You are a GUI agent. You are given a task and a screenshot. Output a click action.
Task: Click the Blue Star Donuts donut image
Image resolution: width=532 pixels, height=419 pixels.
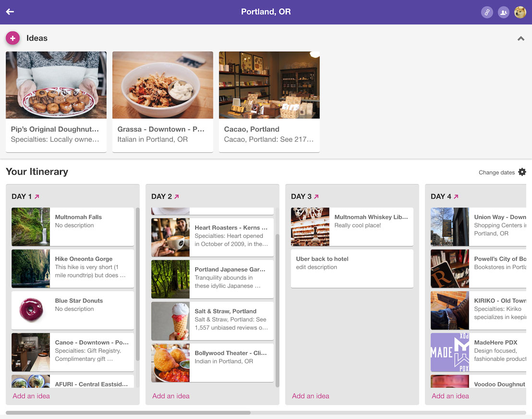[x=31, y=310]
